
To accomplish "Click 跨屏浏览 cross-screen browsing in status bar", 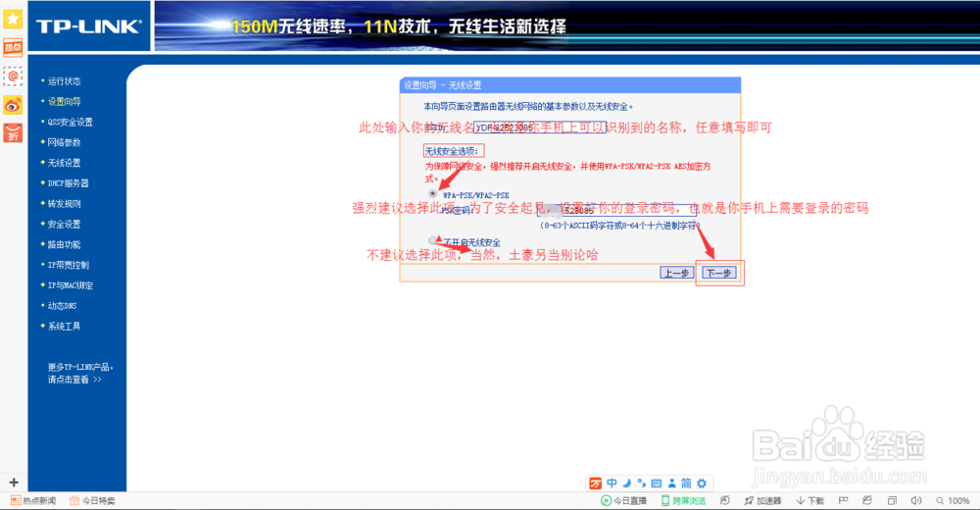I will tap(683, 500).
